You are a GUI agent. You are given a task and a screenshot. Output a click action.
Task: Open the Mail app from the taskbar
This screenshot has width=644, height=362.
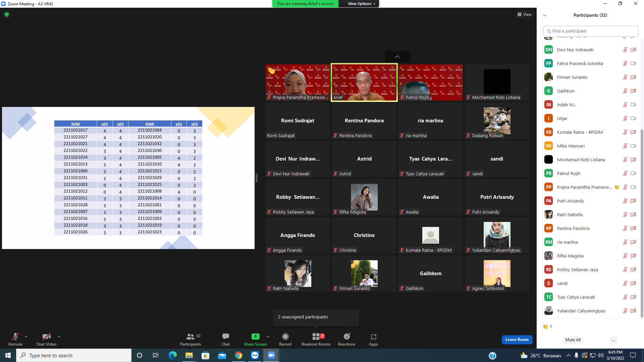click(x=222, y=355)
